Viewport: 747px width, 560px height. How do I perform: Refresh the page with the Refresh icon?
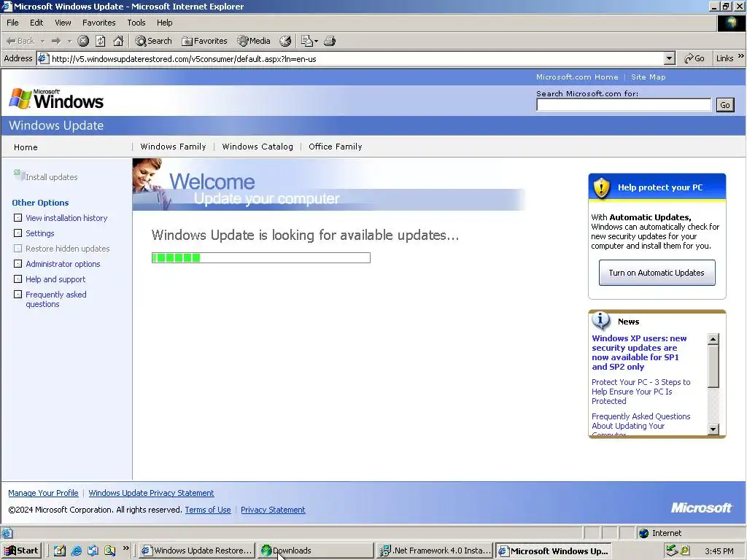click(101, 41)
